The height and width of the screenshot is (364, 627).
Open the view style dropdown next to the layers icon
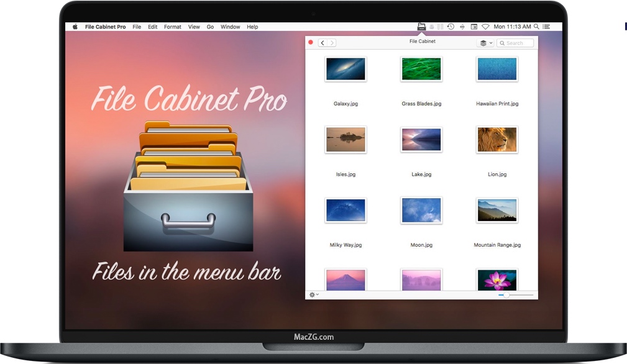(x=492, y=43)
